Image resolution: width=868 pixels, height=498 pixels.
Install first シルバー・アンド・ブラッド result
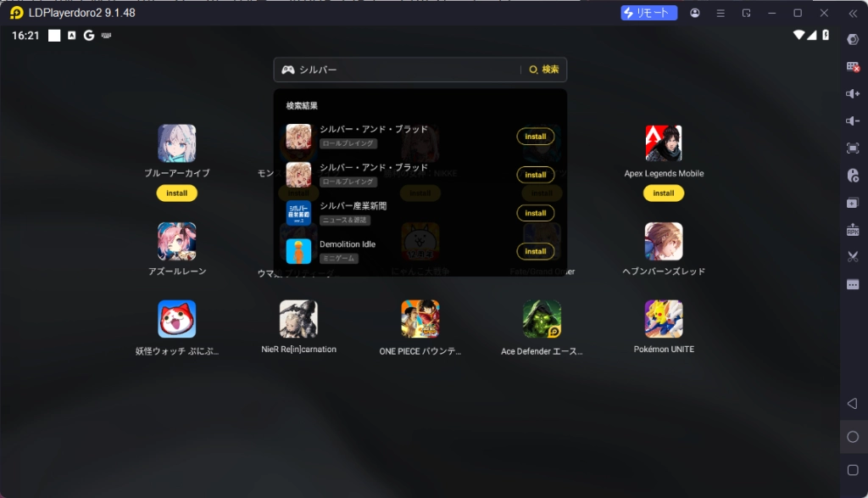coord(536,137)
